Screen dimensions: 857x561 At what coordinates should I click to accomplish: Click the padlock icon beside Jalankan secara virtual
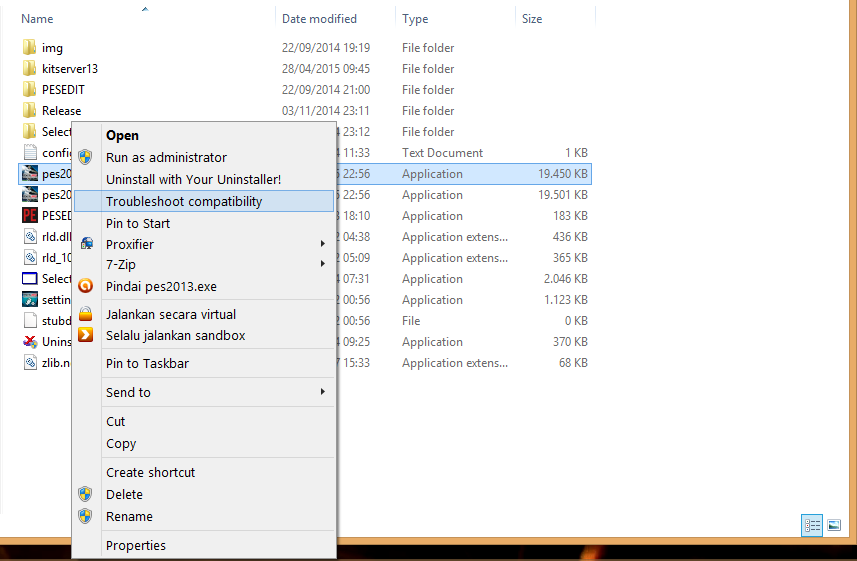coord(85,314)
